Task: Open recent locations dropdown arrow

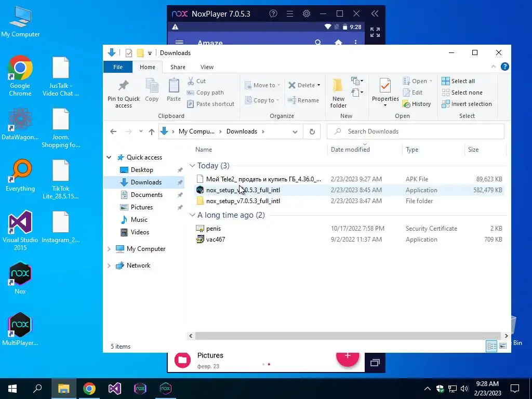Action: pyautogui.click(x=141, y=131)
